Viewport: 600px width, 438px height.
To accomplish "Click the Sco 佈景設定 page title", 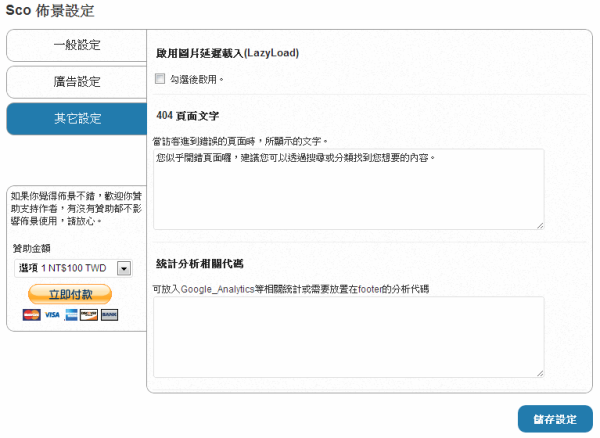I will tap(50, 10).
